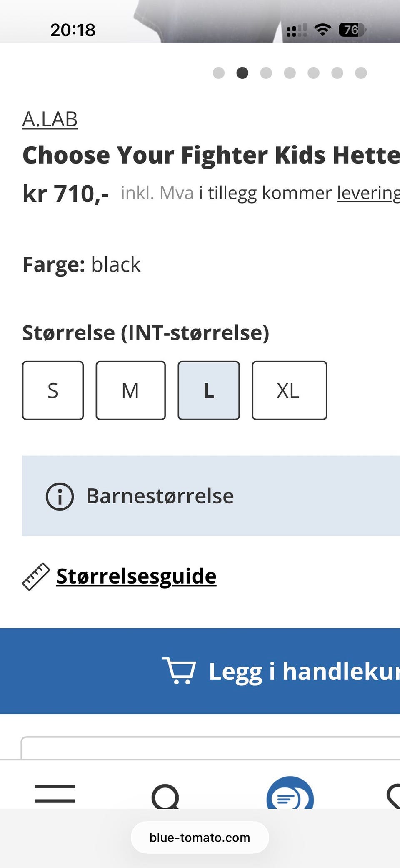Viewport: 400px width, 868px height.
Task: Tap the blue-tomato.com address bar
Action: [x=200, y=838]
